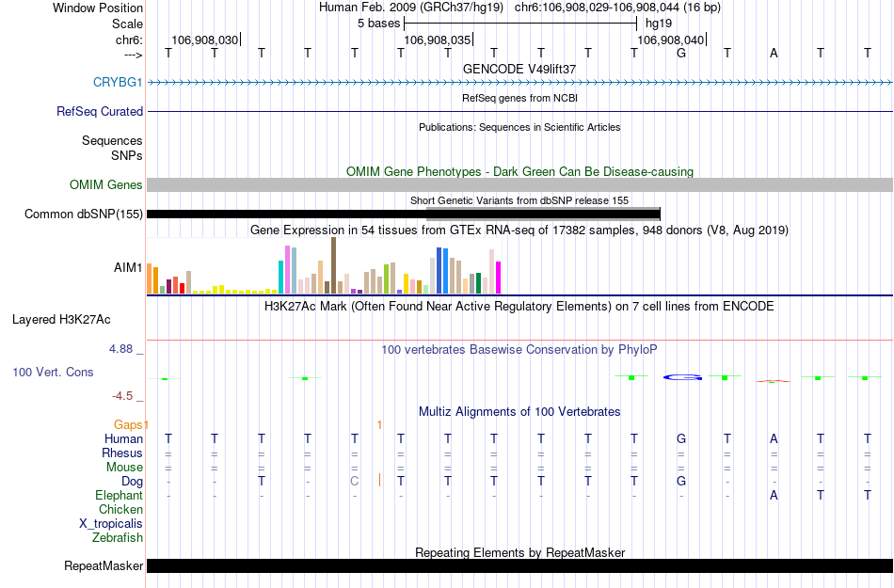Click the Window Position label
Viewport: 894px width, 588px height.
point(98,8)
